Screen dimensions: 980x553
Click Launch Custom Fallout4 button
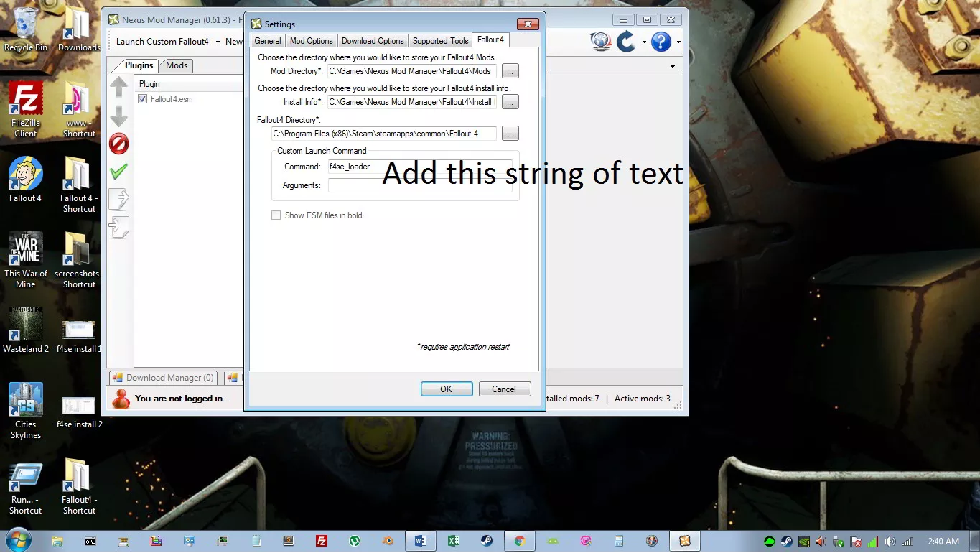coord(162,42)
